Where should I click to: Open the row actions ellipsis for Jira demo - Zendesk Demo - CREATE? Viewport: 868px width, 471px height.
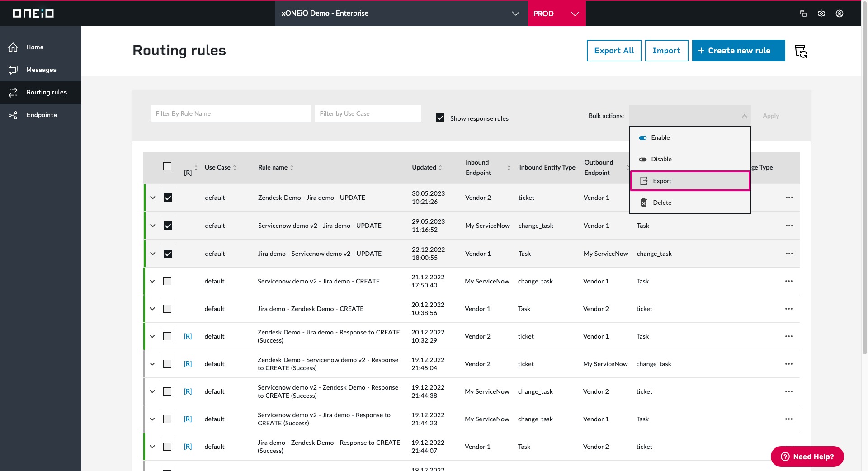click(x=789, y=309)
